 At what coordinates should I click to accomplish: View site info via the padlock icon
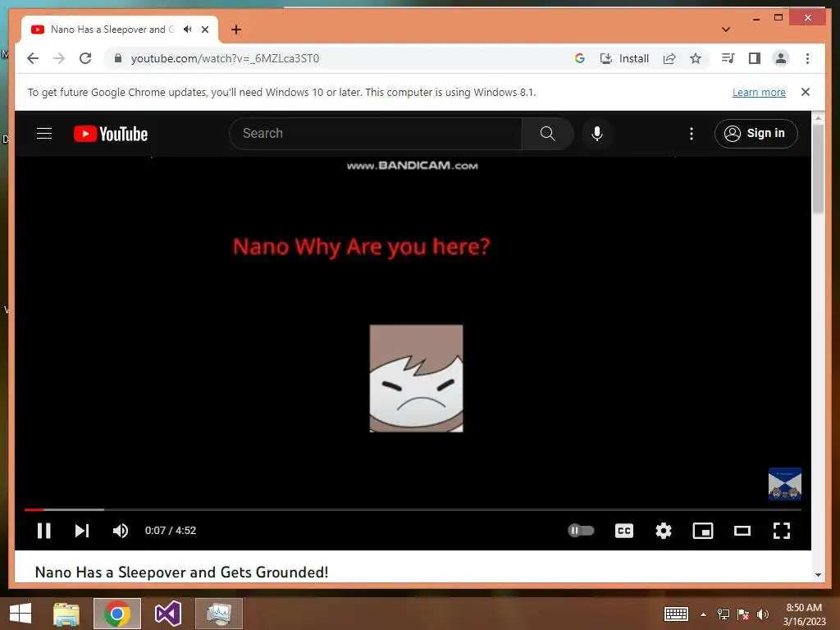pos(118,58)
